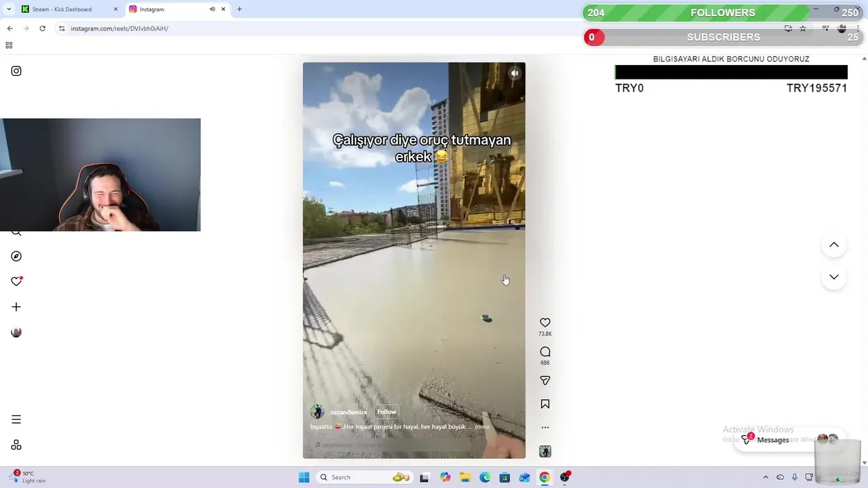
Task: Click the page's vertical scrollbar
Action: [x=864, y=260]
